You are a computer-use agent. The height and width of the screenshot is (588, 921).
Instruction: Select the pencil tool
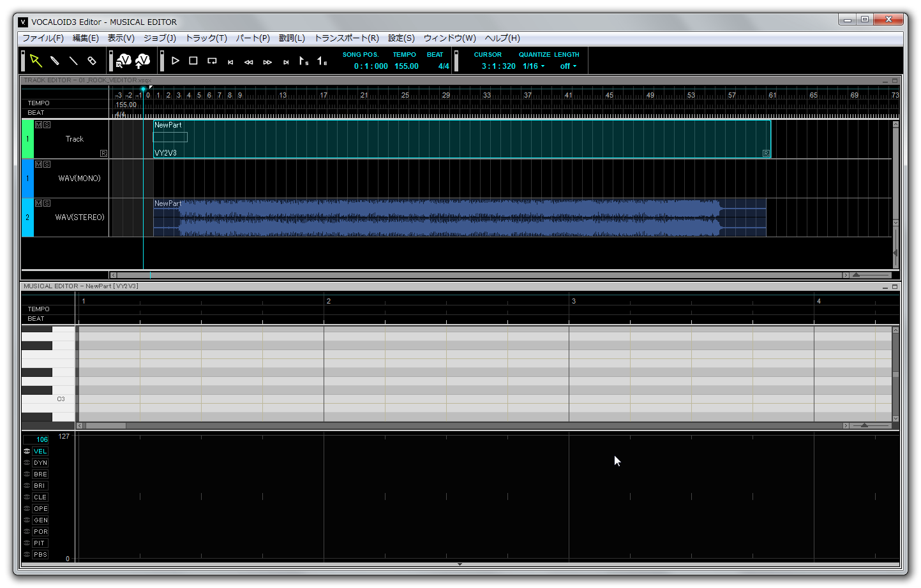[x=55, y=61]
